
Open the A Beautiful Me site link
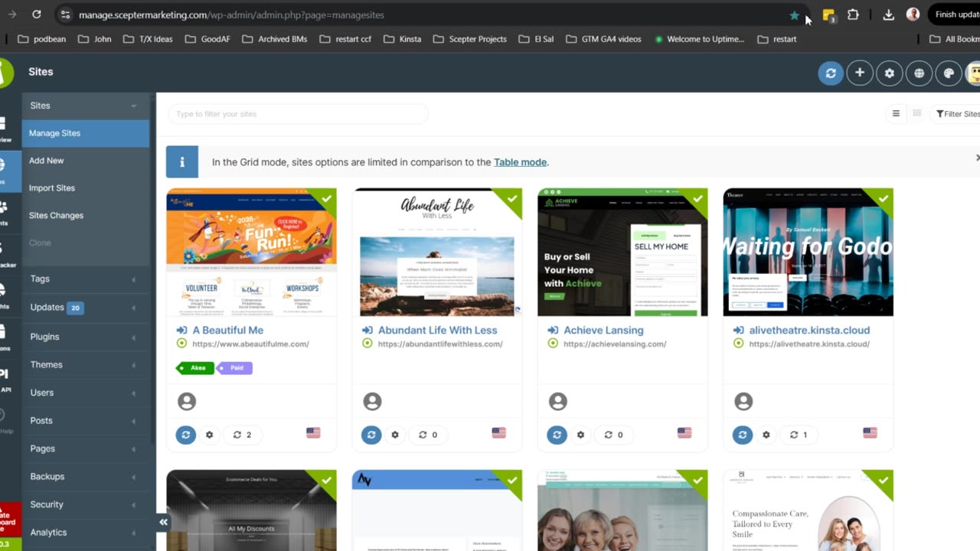coord(228,331)
